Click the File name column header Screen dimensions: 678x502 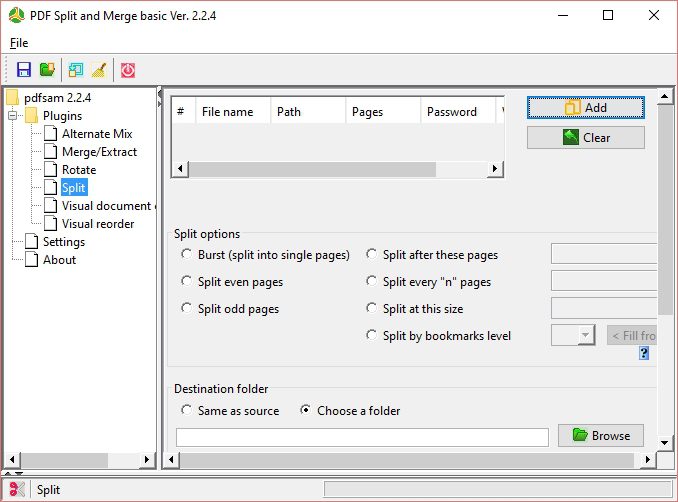click(233, 112)
